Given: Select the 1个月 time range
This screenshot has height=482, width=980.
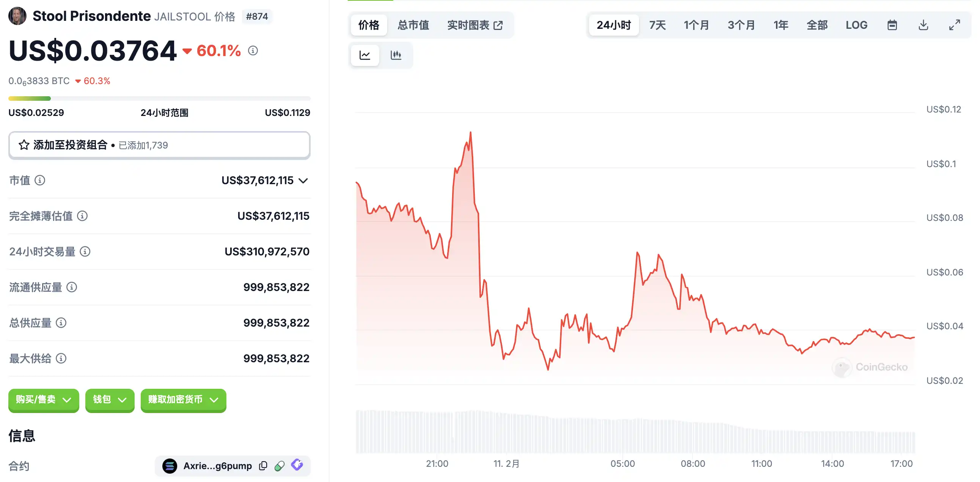Looking at the screenshot, I should [x=696, y=25].
